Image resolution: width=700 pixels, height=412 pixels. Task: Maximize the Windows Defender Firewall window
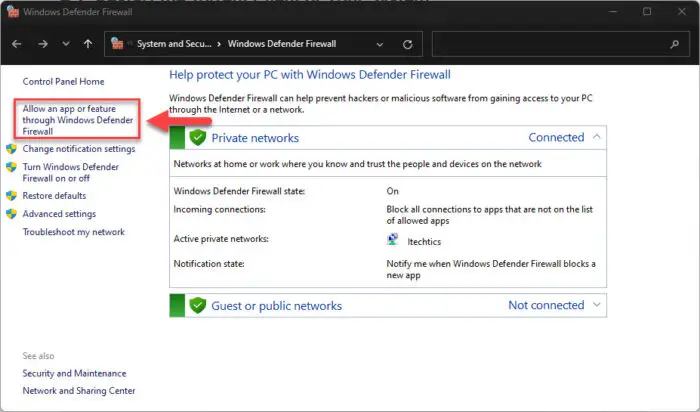click(x=647, y=12)
